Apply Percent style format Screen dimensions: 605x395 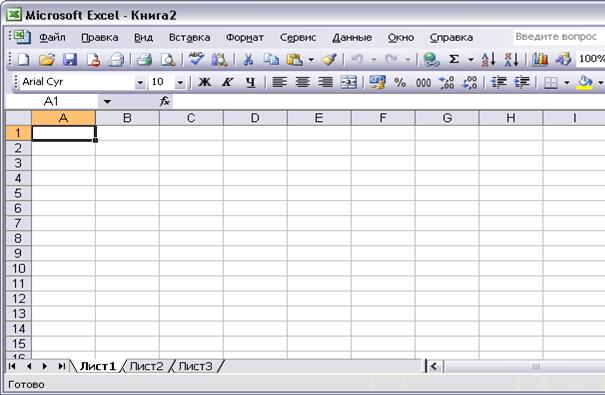[x=400, y=82]
